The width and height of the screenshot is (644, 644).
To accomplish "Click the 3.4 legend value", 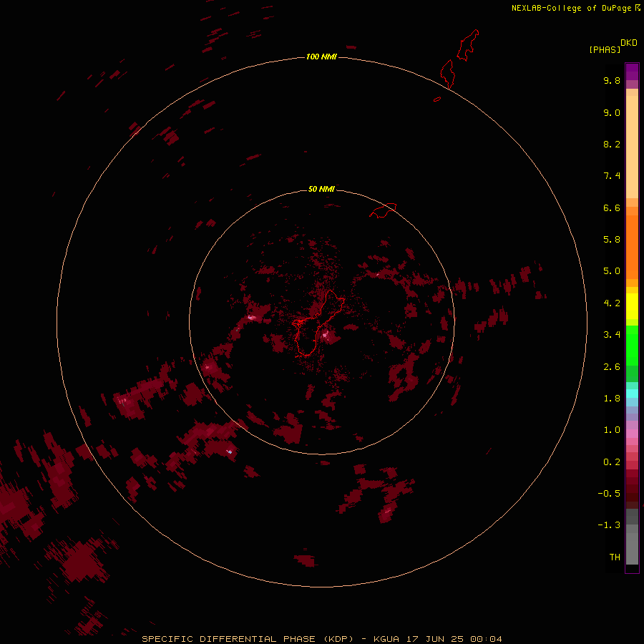I will (612, 335).
